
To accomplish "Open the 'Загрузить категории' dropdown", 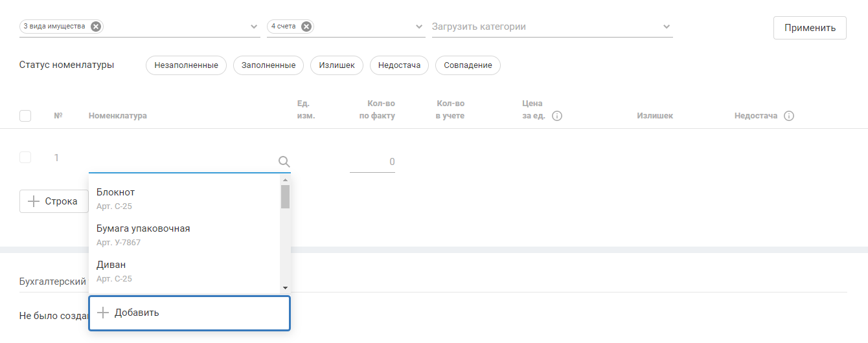I will tap(552, 27).
